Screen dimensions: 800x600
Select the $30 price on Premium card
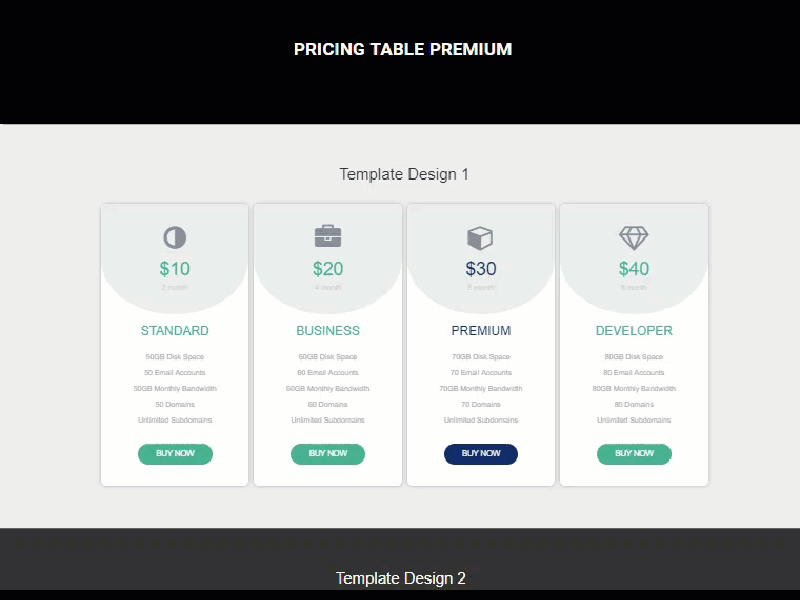tap(481, 268)
